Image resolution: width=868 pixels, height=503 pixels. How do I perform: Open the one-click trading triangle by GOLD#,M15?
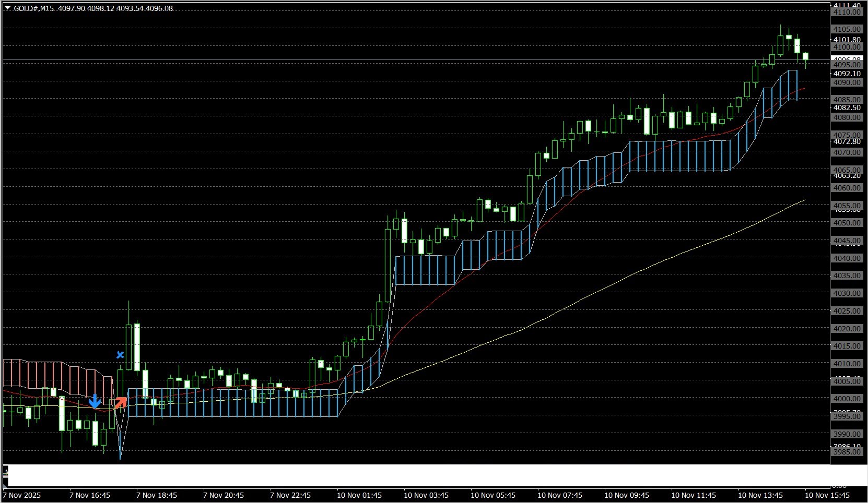tap(7, 8)
